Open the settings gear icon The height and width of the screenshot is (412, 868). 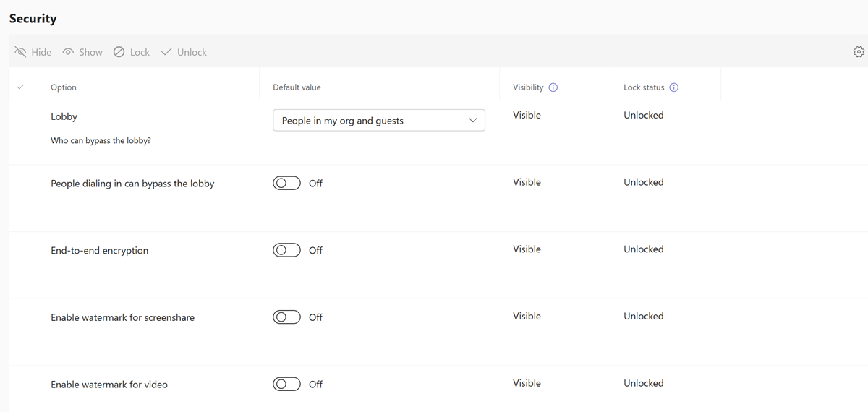pos(859,52)
